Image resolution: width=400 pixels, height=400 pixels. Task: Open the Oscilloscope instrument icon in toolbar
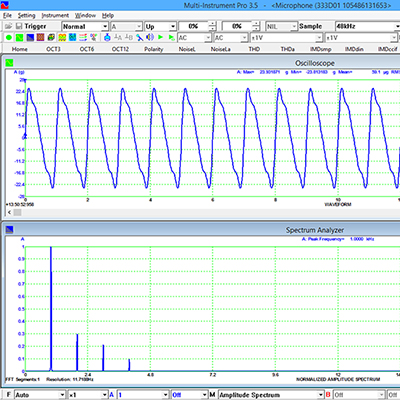pos(20,37)
